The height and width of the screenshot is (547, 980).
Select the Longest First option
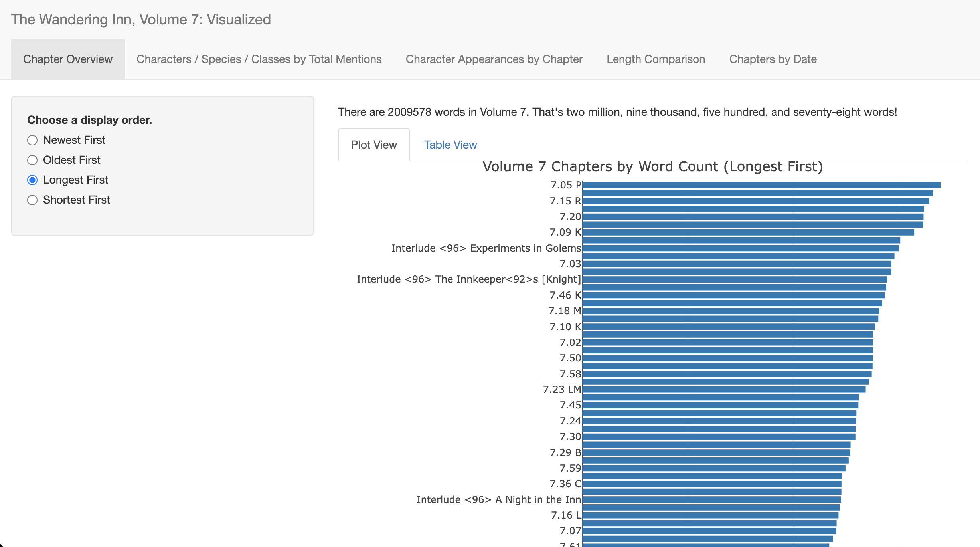[32, 180]
